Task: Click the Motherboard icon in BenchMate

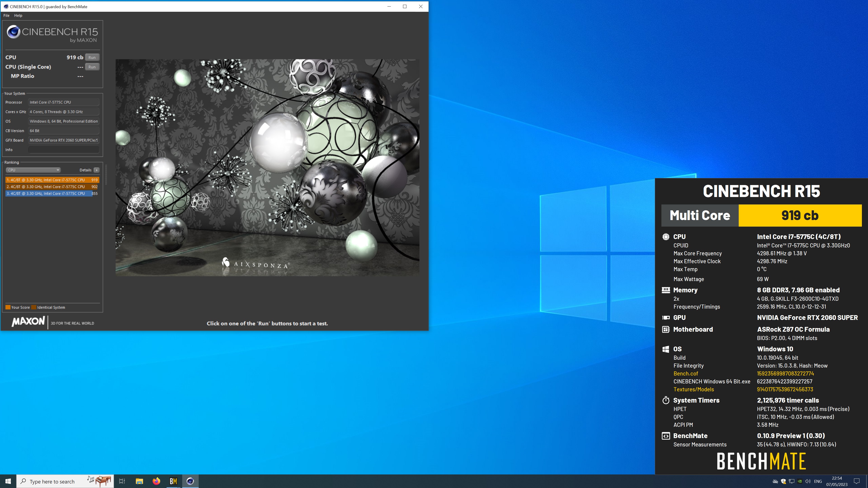Action: 665,329
